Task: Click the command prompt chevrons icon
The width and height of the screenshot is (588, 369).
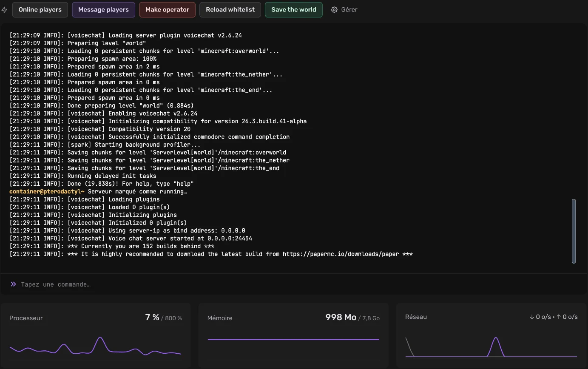Action: point(13,284)
